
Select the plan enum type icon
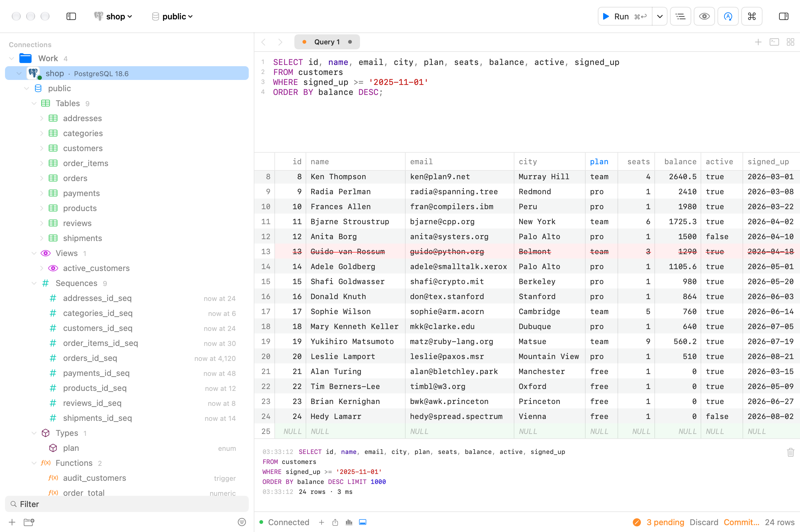pyautogui.click(x=53, y=448)
